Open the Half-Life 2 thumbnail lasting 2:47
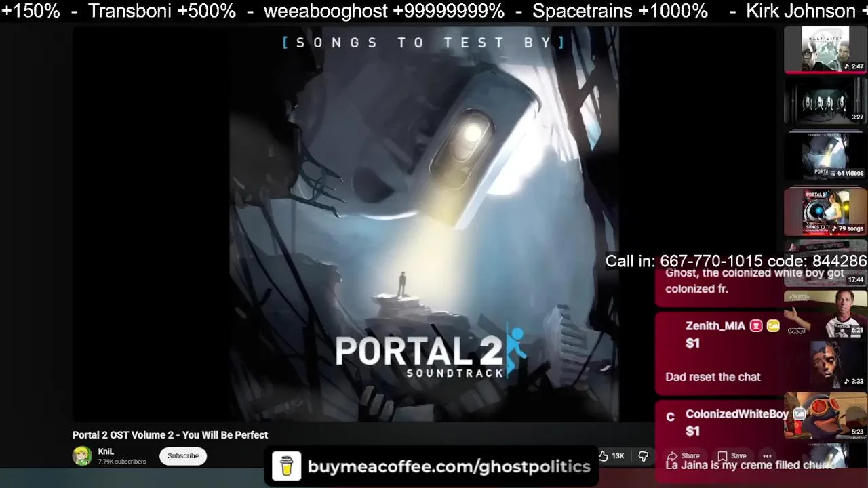The image size is (868, 488). coord(825,49)
